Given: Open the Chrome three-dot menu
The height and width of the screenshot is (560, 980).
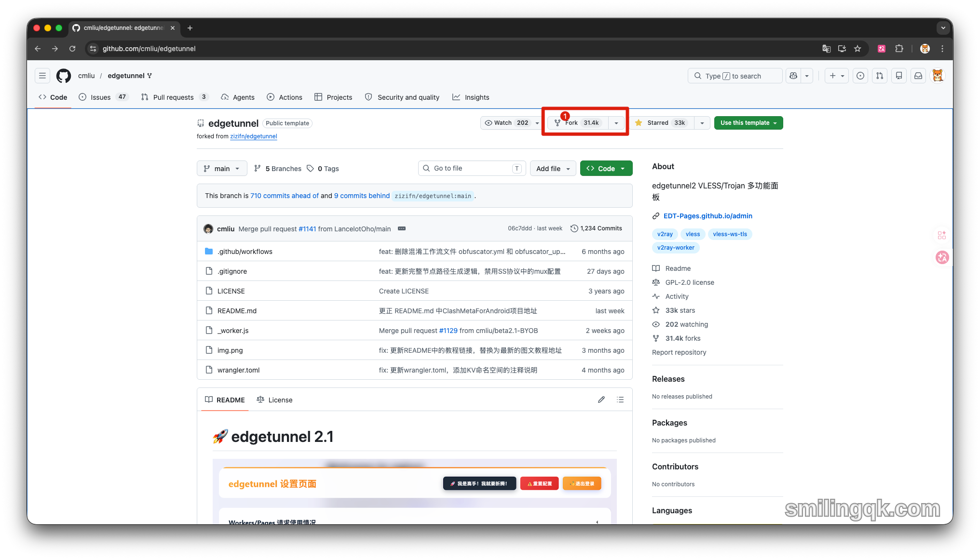Looking at the screenshot, I should [x=942, y=49].
